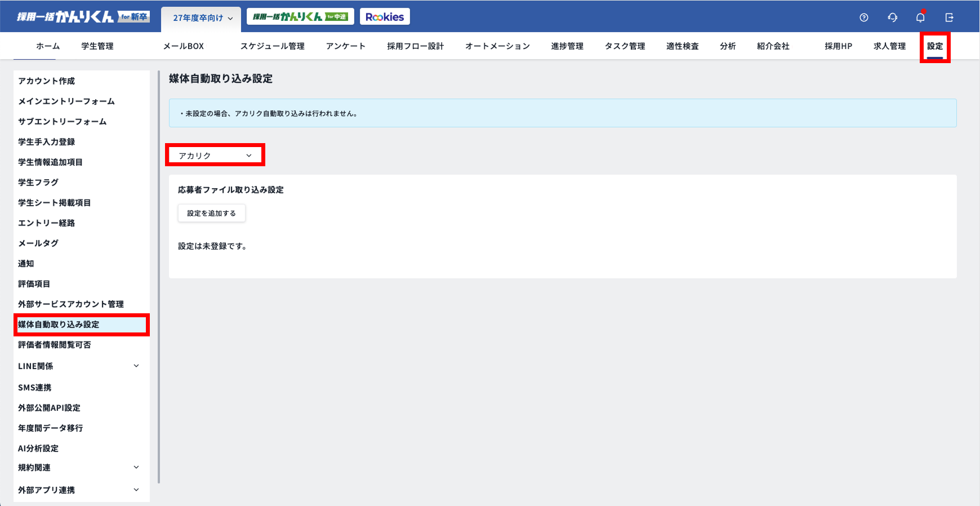Open the Rookies product logo button
Screen dimensions: 980x506
(385, 17)
